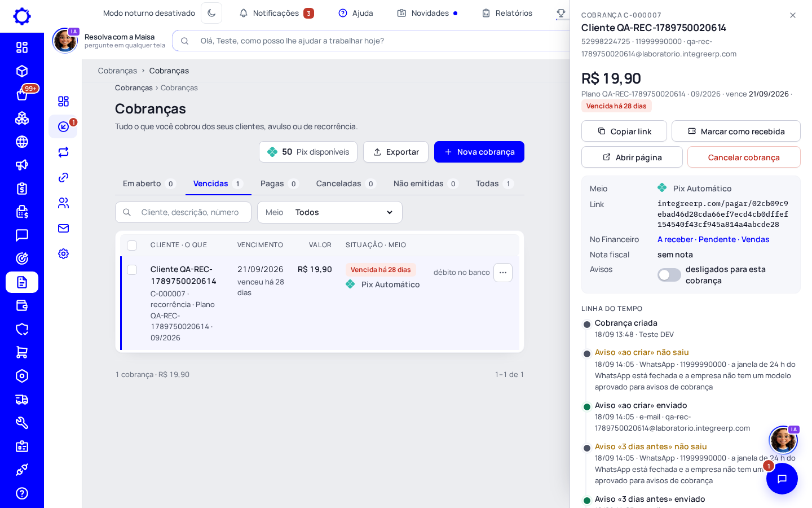812x508 pixels.
Task: Click Copiar link in the charge panel
Action: (624, 131)
